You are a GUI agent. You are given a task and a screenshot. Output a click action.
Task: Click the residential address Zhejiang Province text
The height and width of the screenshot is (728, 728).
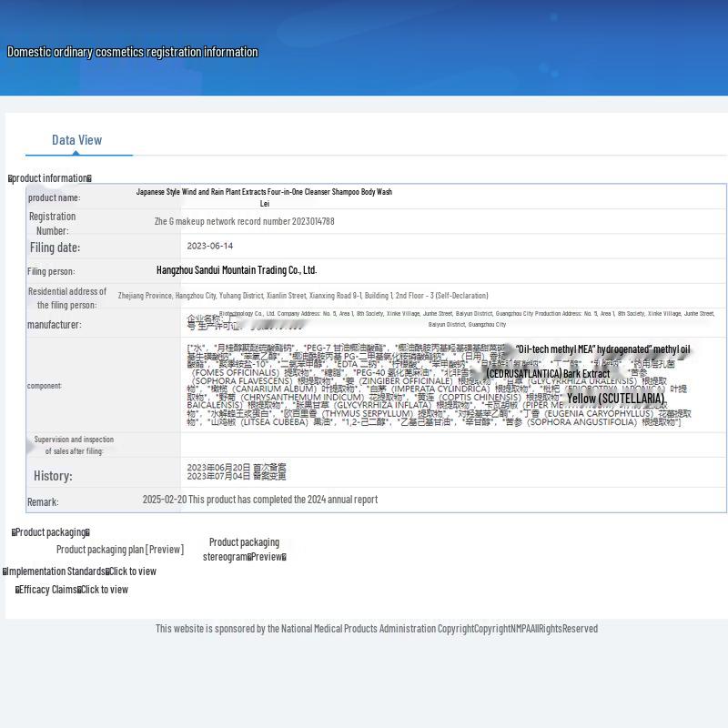[x=303, y=295]
